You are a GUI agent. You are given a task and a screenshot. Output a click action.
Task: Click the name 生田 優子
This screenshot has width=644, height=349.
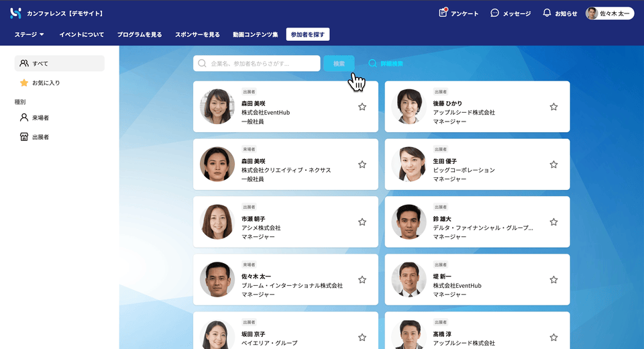point(445,161)
